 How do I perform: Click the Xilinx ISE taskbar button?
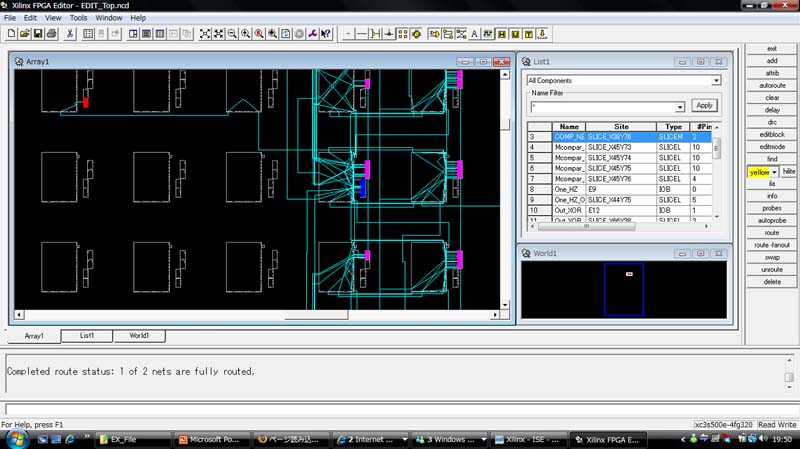pos(528,439)
